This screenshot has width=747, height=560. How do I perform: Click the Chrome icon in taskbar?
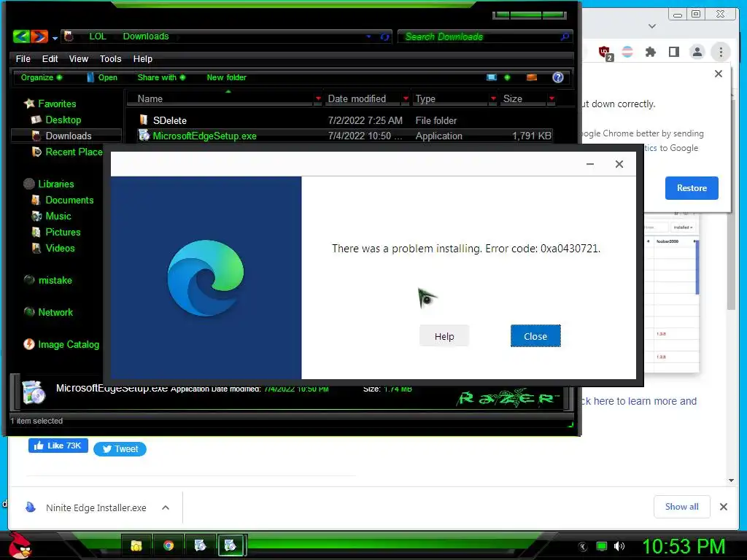pyautogui.click(x=169, y=545)
